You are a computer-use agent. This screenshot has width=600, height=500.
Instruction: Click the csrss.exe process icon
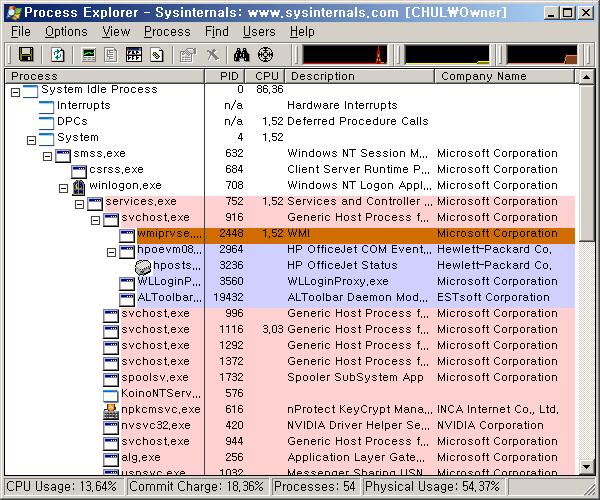pyautogui.click(x=79, y=171)
